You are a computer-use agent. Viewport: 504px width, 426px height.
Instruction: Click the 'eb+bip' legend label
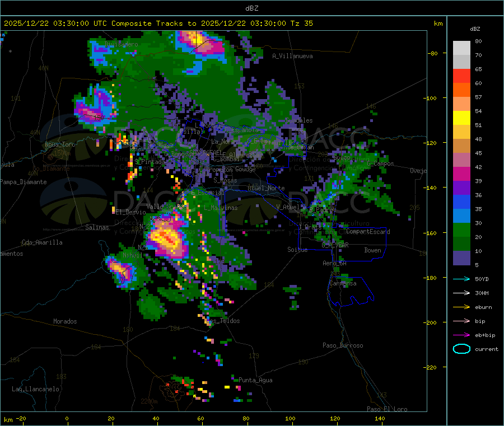[485, 335]
